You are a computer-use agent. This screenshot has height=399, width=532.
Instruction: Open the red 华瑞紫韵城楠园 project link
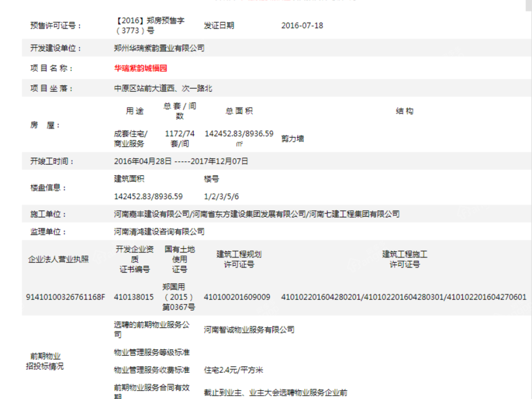[x=141, y=68]
